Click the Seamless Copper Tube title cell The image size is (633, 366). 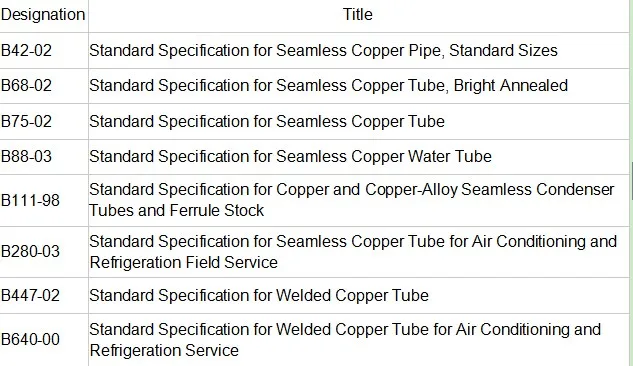358,121
